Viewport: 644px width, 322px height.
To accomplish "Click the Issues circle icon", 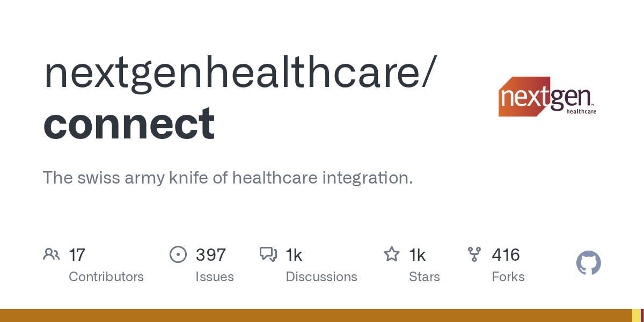I will pyautogui.click(x=178, y=254).
